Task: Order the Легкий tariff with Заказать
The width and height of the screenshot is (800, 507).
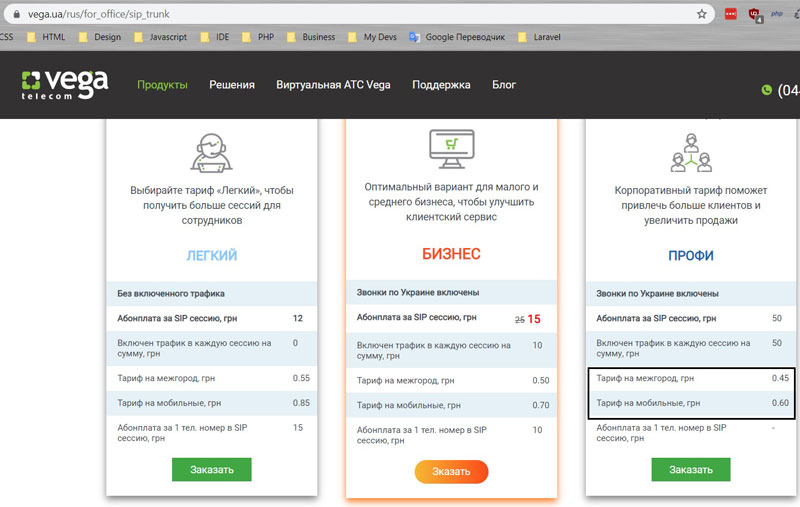Action: coord(212,469)
